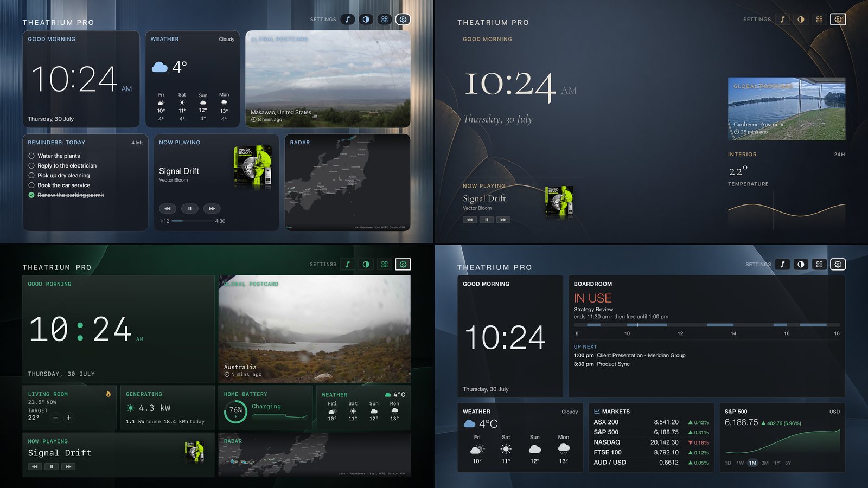Open grid layout icon in top-right serif dashboard
868x488 pixels.
(819, 20)
